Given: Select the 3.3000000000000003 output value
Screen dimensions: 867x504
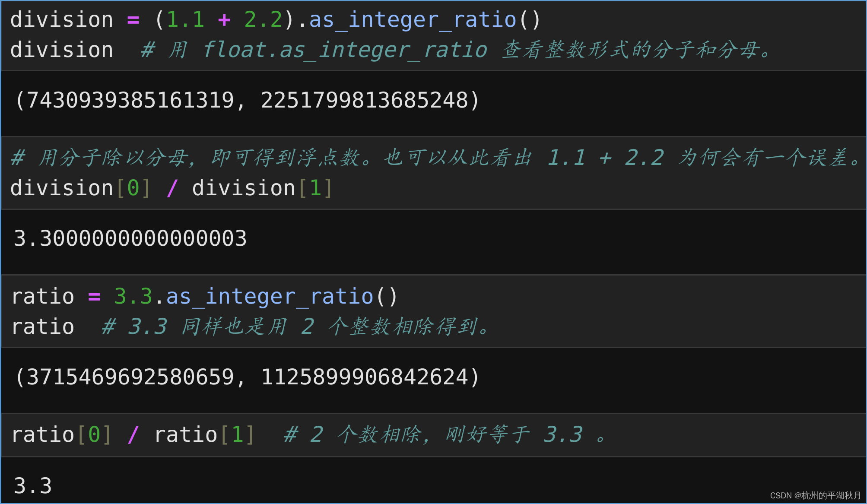Looking at the screenshot, I should pos(130,239).
